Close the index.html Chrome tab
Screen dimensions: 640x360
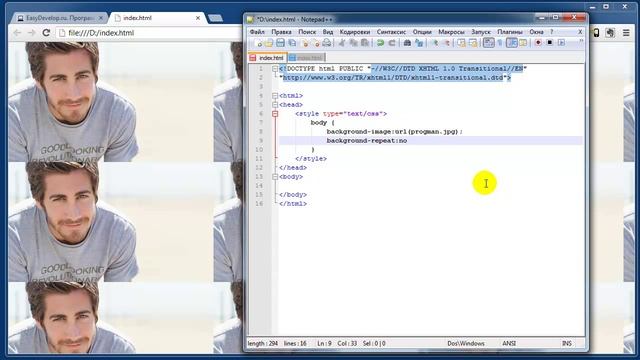(x=198, y=18)
